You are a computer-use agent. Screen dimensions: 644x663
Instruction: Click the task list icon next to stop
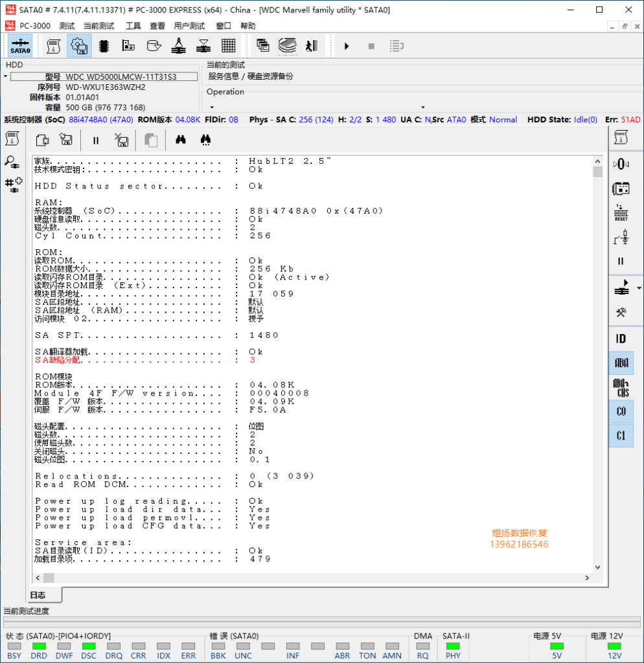tap(397, 46)
